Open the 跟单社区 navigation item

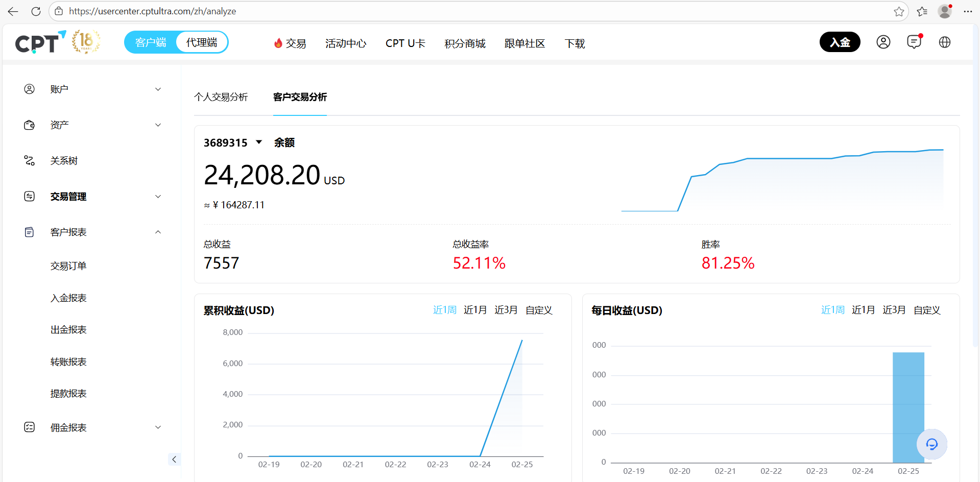click(524, 43)
